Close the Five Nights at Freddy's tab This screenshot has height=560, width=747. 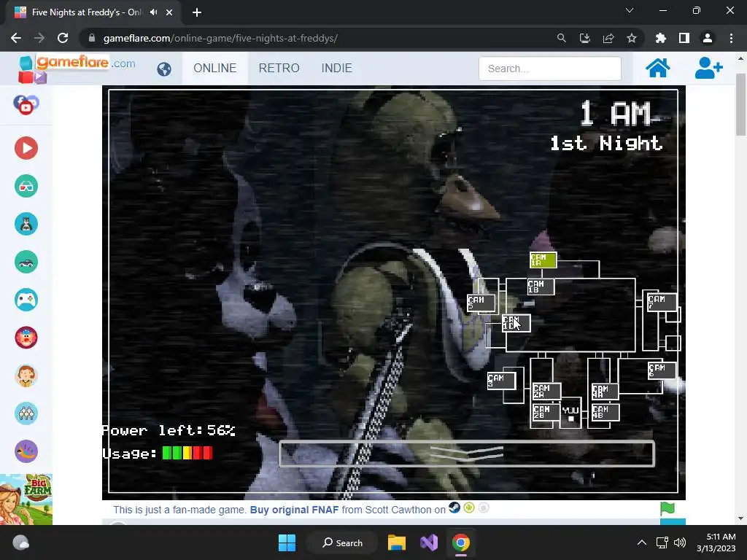click(x=169, y=12)
